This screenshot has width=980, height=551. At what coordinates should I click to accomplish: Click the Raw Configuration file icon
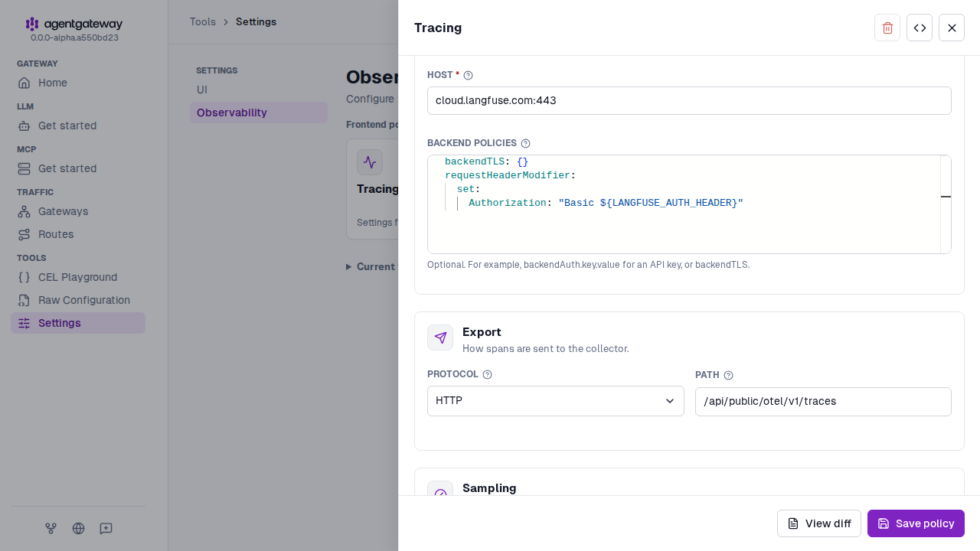click(24, 300)
